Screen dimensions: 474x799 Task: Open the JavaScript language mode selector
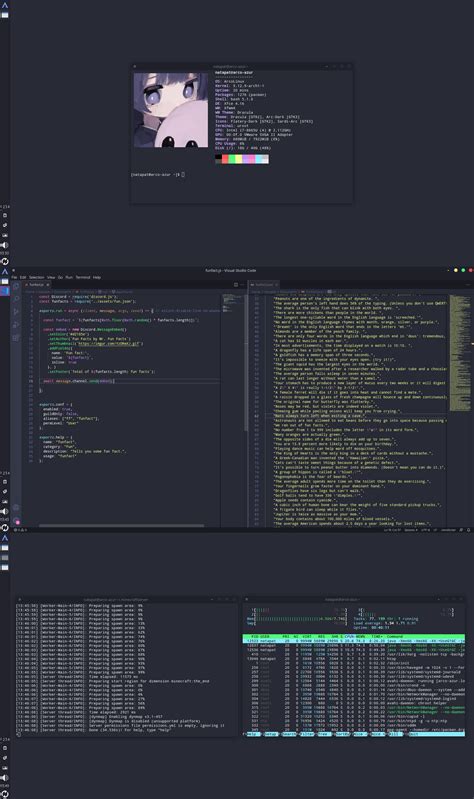tap(449, 530)
